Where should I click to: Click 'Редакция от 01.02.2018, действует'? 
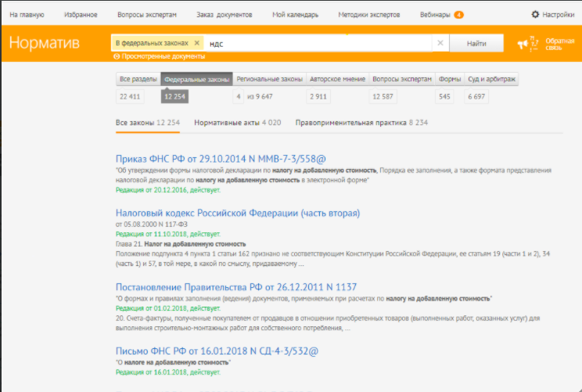point(168,308)
